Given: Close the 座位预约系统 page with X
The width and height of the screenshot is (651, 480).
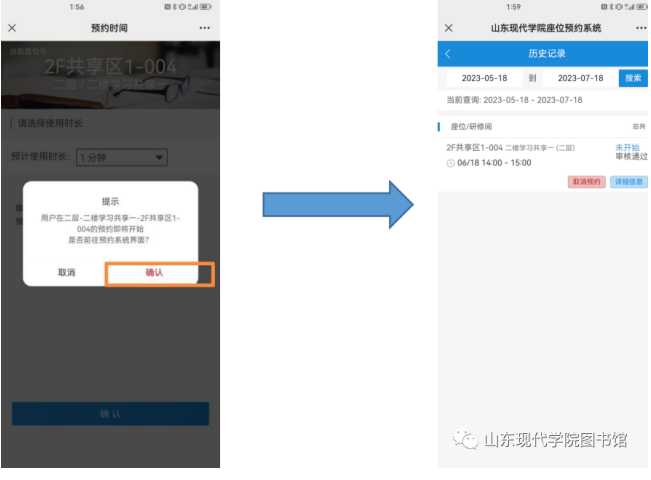Looking at the screenshot, I should [x=448, y=28].
